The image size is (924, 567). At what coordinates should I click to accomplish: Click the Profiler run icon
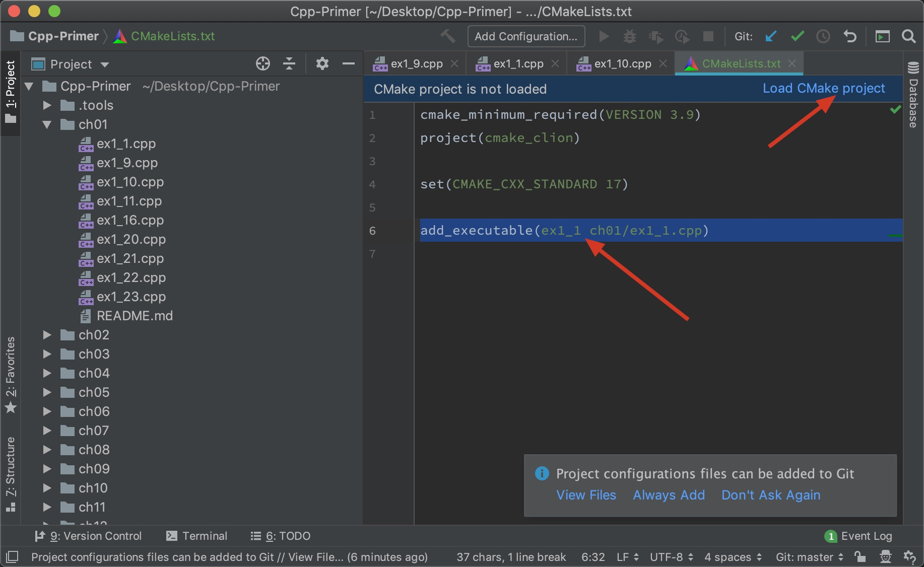682,36
